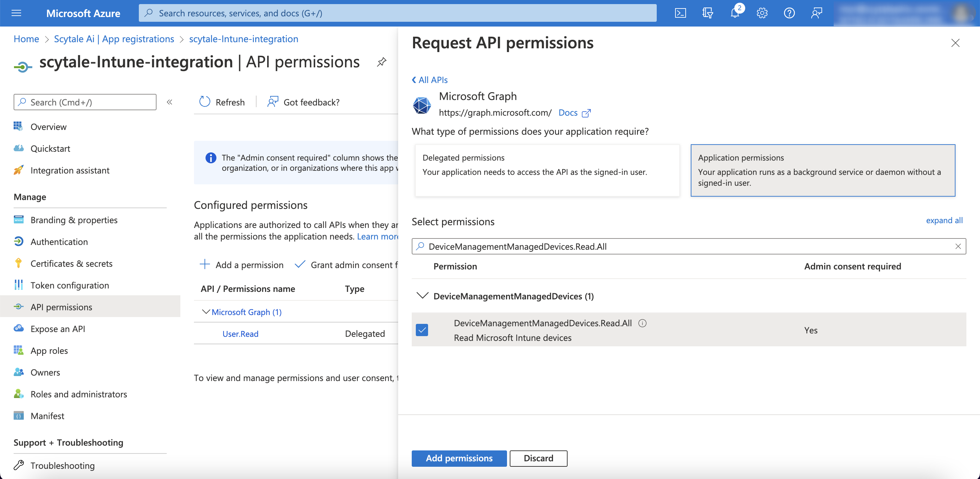Clear the permissions search box

tap(958, 247)
